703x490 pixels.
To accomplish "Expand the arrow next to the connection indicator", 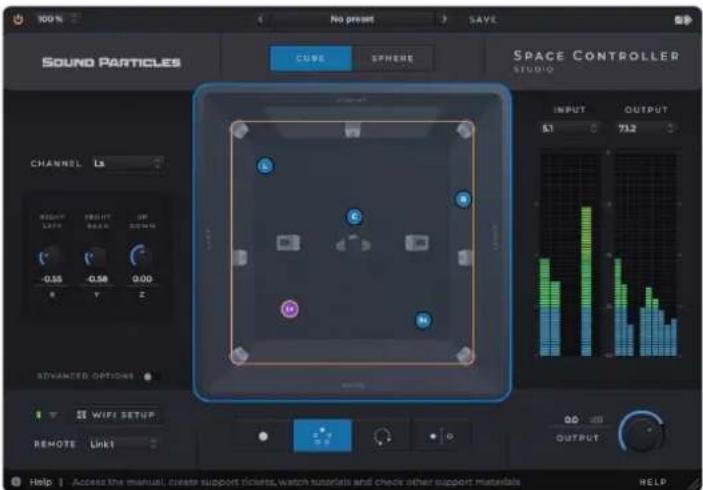I will click(53, 415).
